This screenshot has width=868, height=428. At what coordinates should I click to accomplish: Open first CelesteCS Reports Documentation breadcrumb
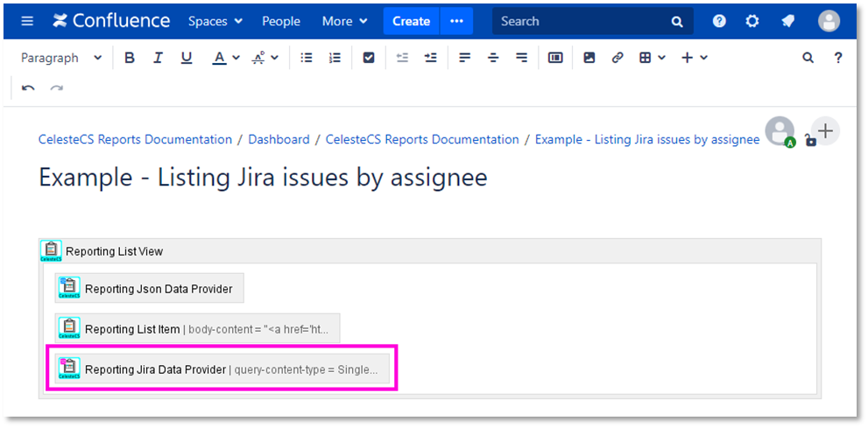coord(135,139)
